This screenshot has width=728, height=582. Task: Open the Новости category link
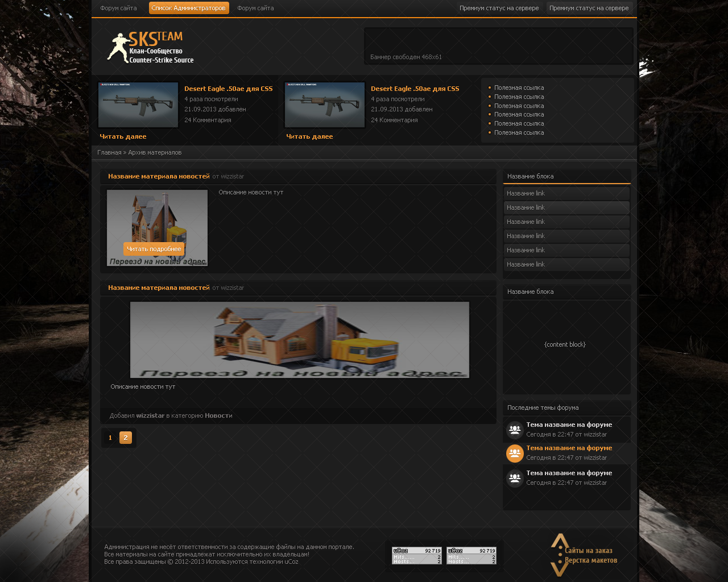[218, 415]
